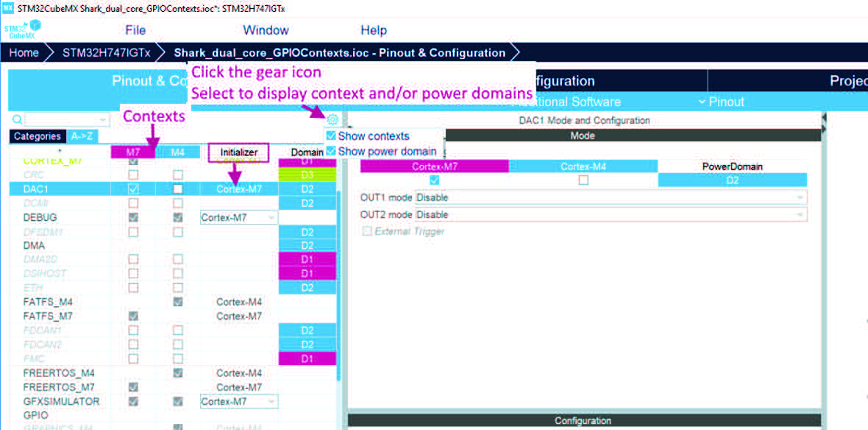Select the greyed ETH entry
The image size is (868, 430).
32,288
